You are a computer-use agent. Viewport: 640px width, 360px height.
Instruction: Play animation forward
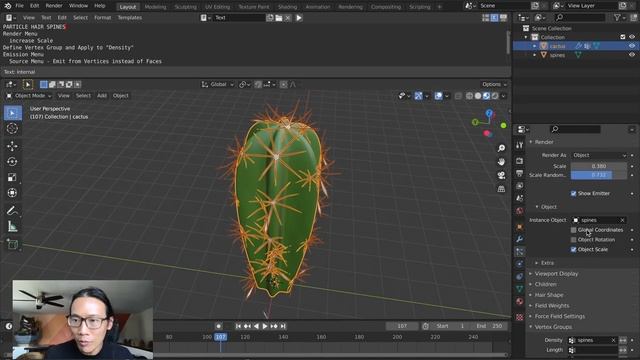pos(265,326)
